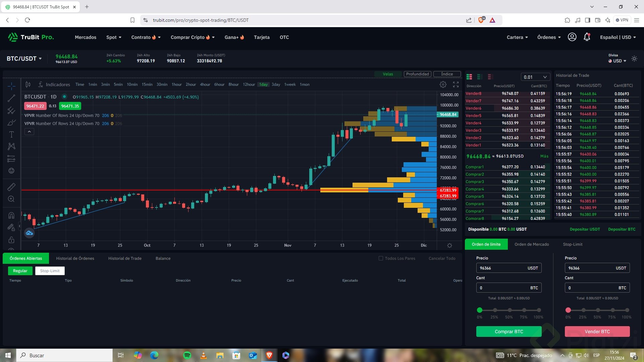
Task: Open the Orden de Mercado tab
Action: [x=532, y=244]
